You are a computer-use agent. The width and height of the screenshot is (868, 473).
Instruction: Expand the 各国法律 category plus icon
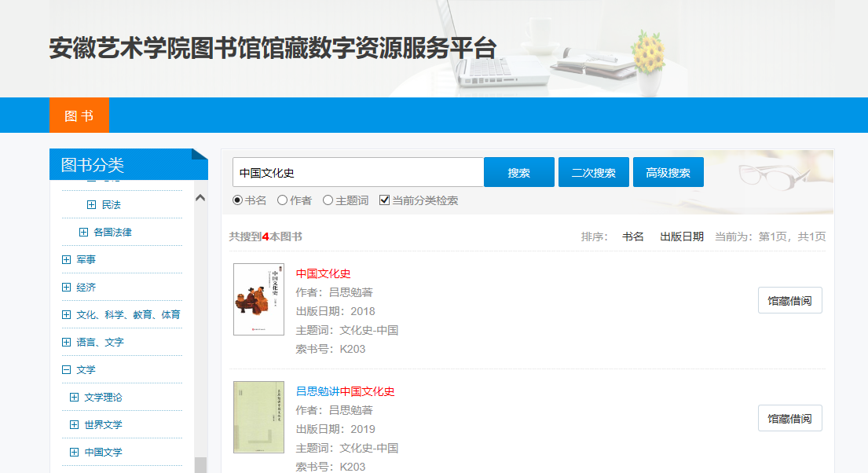83,233
